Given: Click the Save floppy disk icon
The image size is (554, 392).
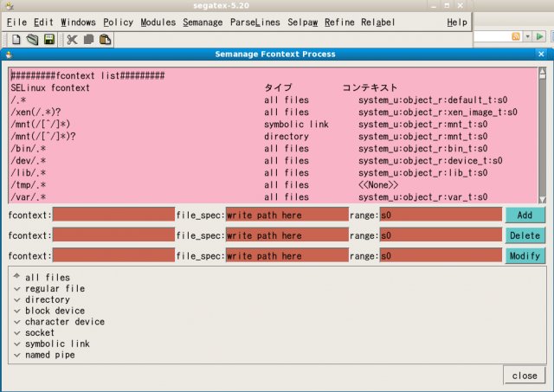Looking at the screenshot, I should [x=49, y=39].
